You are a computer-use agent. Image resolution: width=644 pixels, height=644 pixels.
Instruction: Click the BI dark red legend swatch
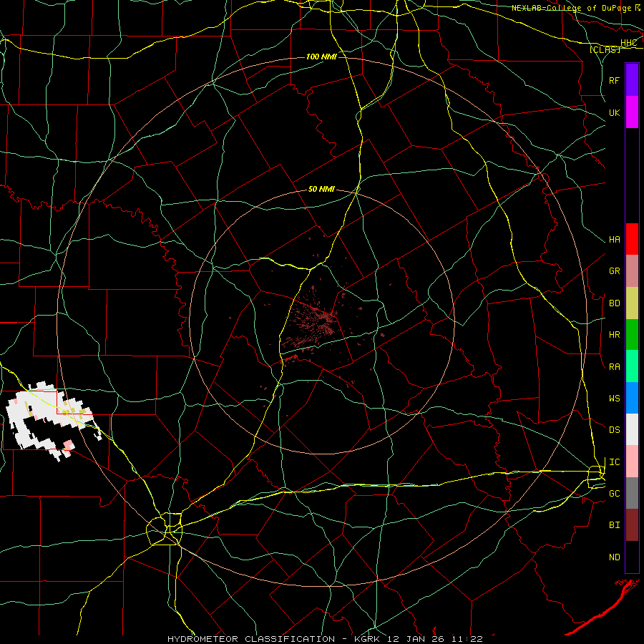pos(632,525)
